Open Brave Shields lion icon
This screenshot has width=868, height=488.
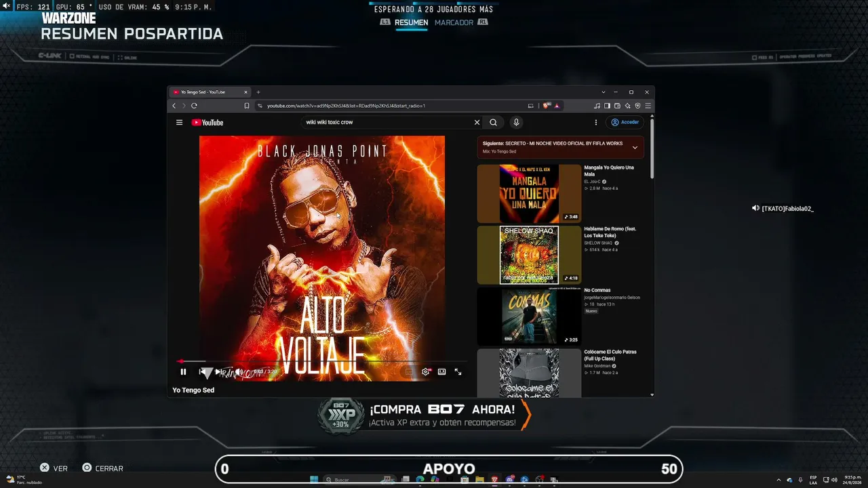pos(547,106)
